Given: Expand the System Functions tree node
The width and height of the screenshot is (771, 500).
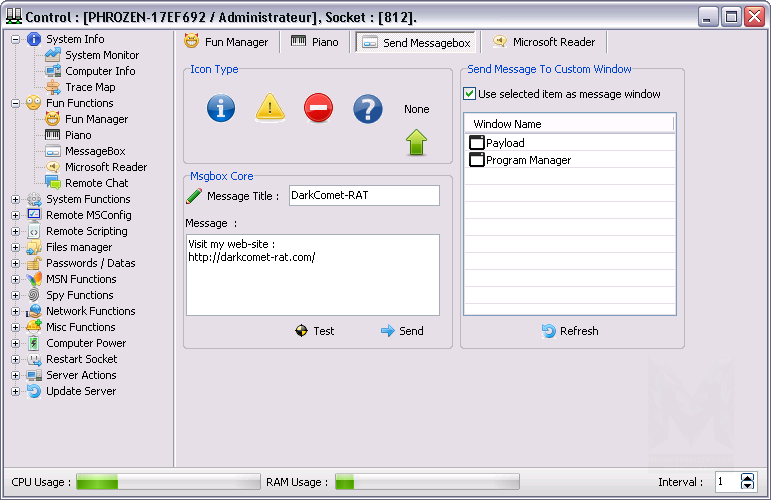Looking at the screenshot, I should tap(15, 199).
